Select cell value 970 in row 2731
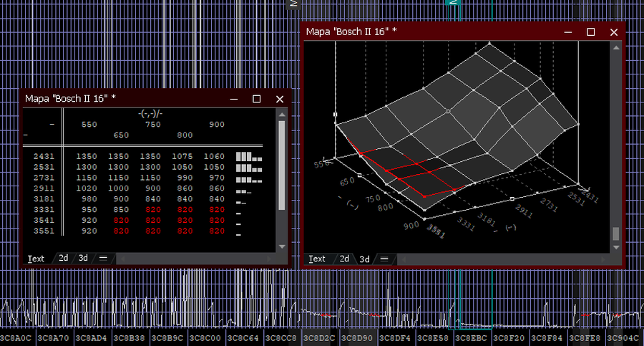This screenshot has width=644, height=346. pos(217,178)
